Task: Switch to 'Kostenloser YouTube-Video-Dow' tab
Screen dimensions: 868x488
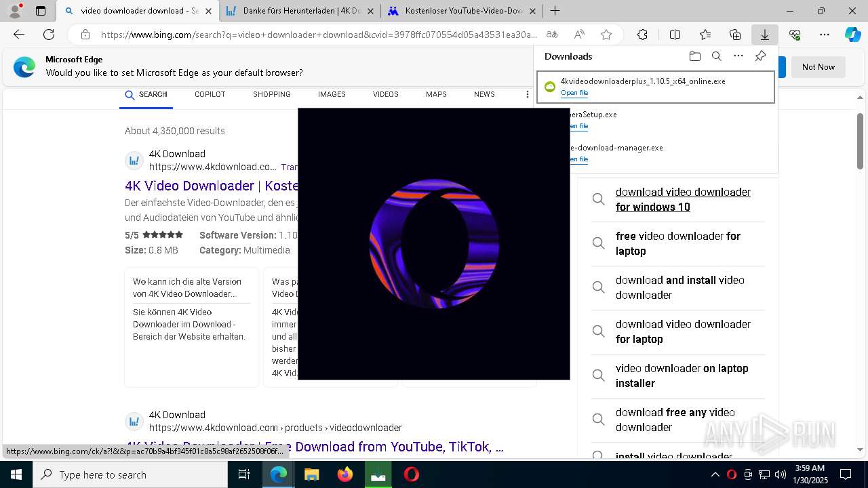Action: (462, 11)
